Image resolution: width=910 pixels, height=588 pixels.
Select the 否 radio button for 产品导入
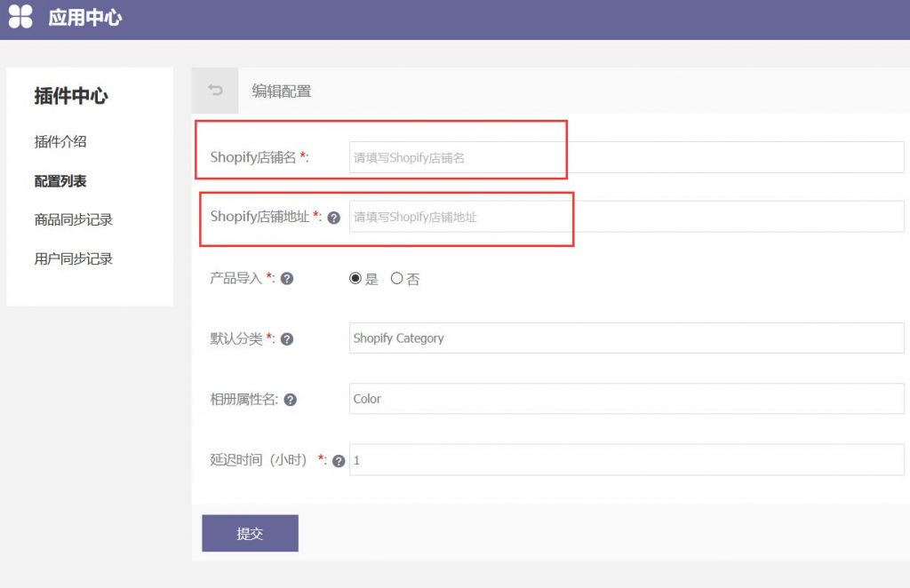(397, 279)
